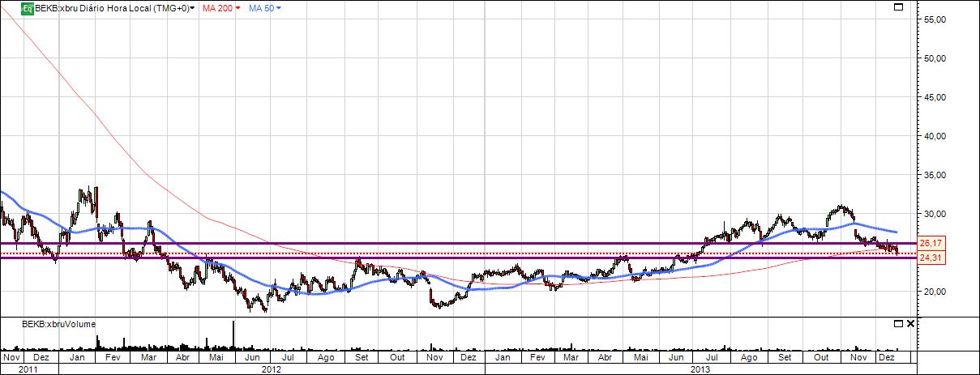Click the 30,00 price axis value
Image resolution: width=980 pixels, height=375 pixels.
[x=935, y=214]
